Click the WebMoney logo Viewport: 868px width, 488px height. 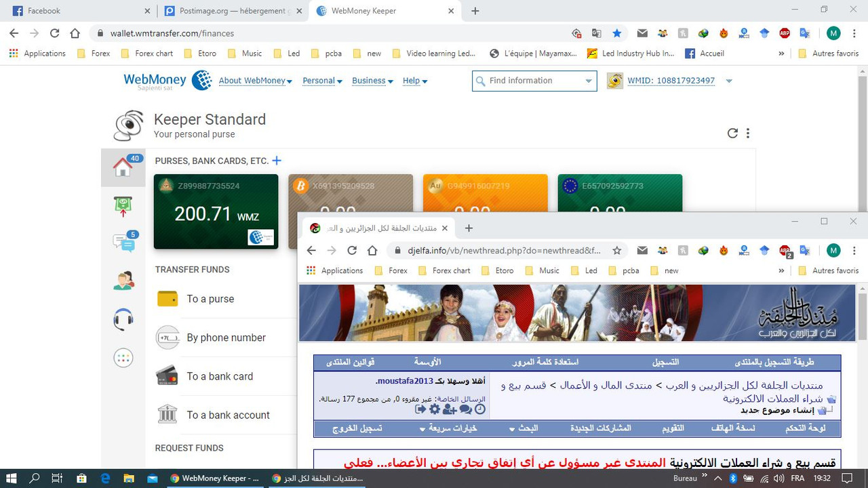click(167, 81)
